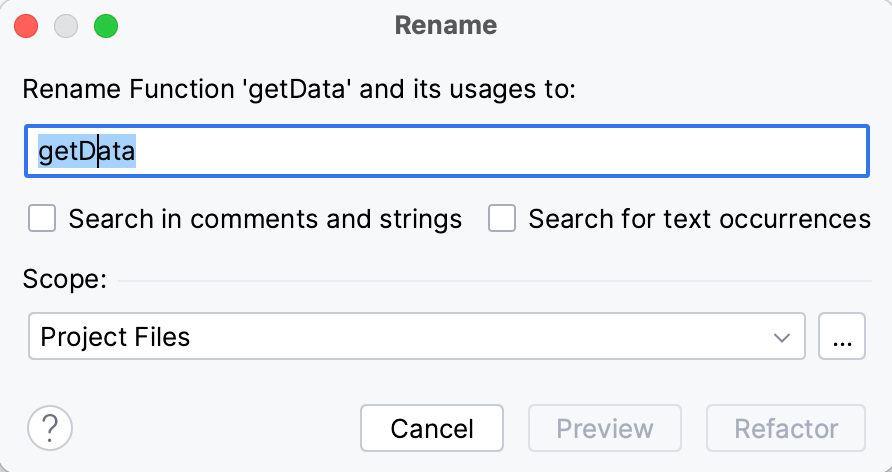Expand the Scope dropdown chevron arrow

[782, 337]
